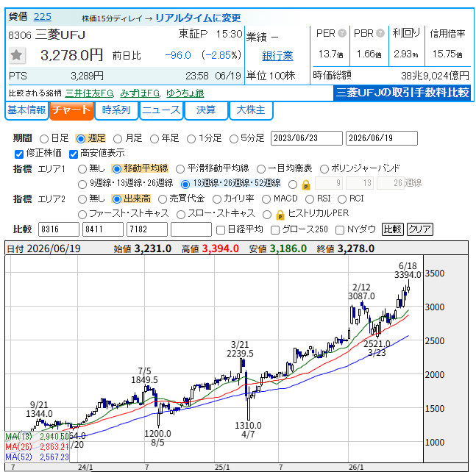
Task: Click リアルタイムに変更 link
Action: (x=198, y=18)
